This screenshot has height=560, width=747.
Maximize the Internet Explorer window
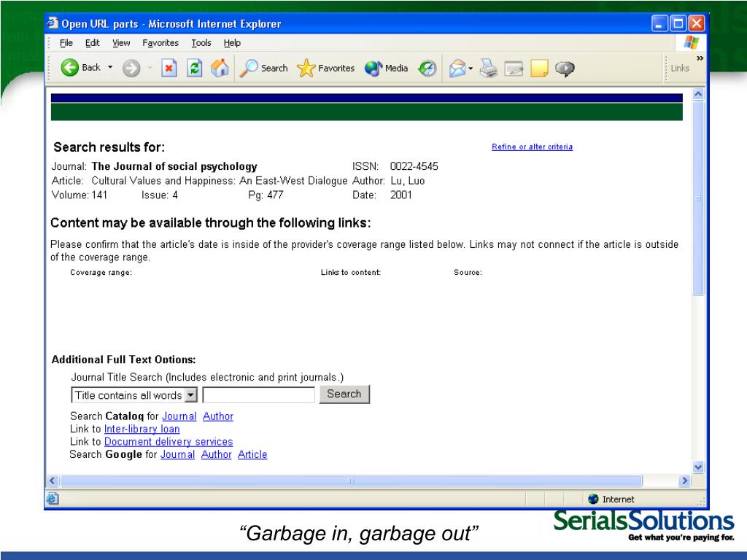[678, 23]
